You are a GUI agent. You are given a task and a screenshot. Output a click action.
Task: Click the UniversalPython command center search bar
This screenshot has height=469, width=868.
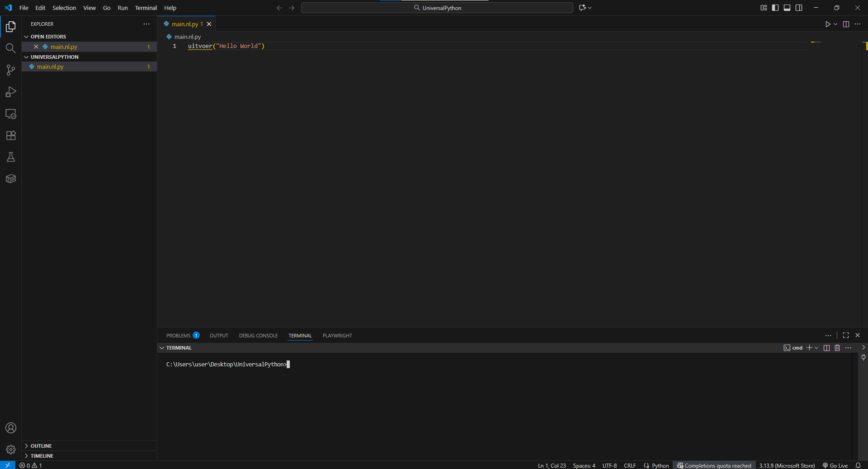(436, 8)
